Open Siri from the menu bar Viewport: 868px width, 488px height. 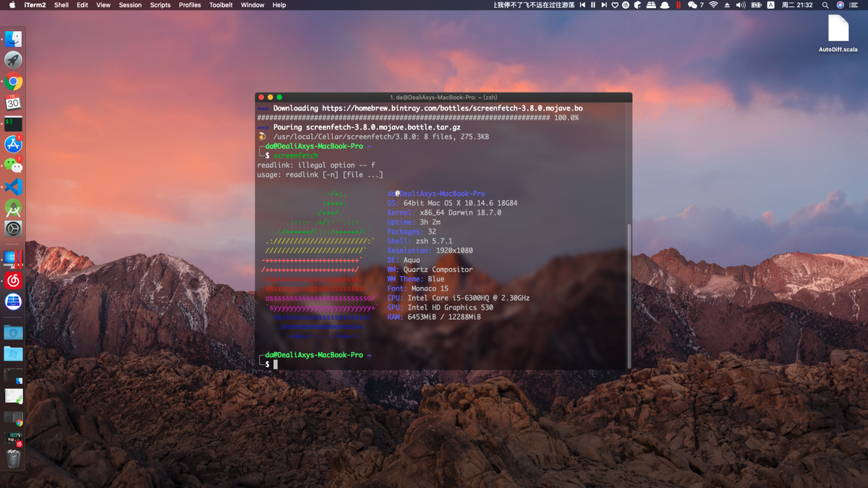[x=840, y=5]
